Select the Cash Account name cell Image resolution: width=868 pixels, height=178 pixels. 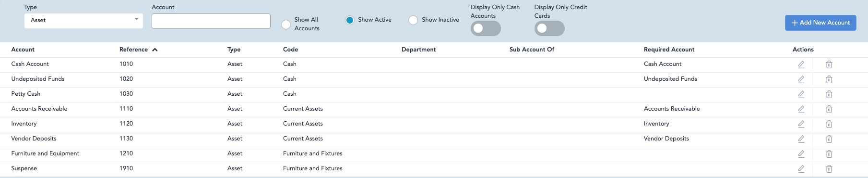click(30, 64)
